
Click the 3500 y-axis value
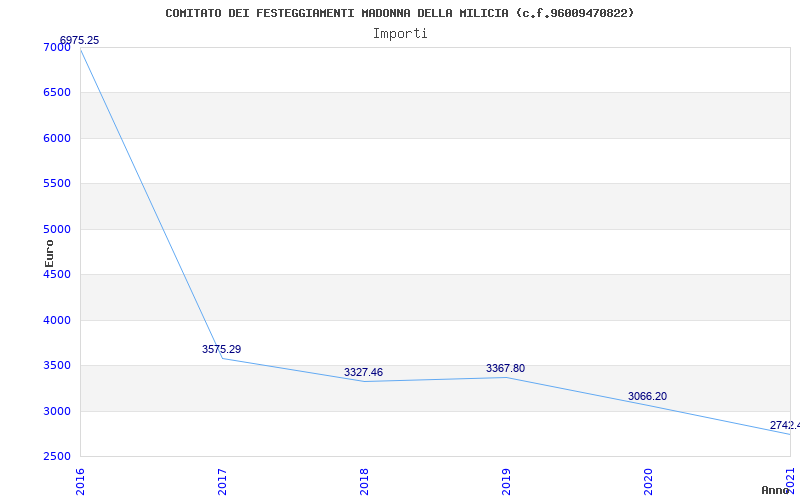pyautogui.click(x=57, y=366)
